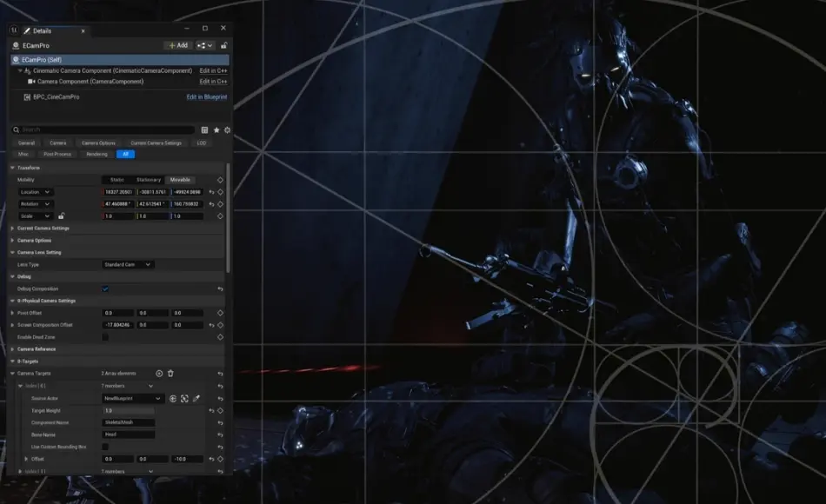This screenshot has width=826, height=504.
Task: Toggle the favorites star filter icon
Action: pyautogui.click(x=216, y=130)
